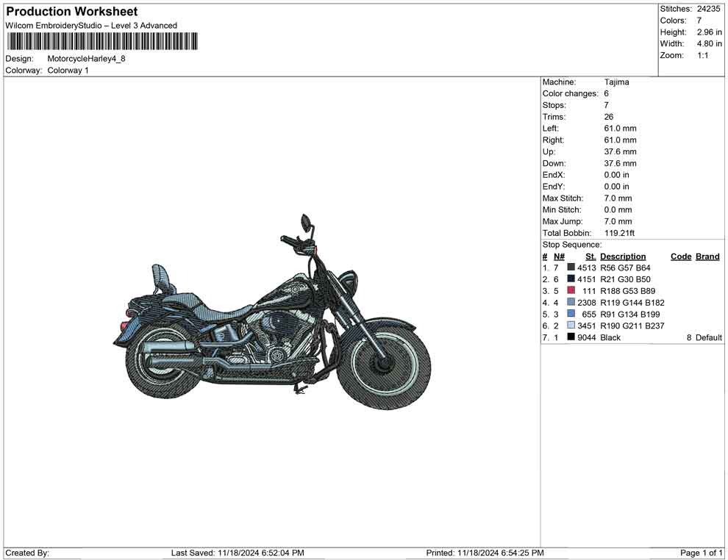Image resolution: width=728 pixels, height=560 pixels.
Task: Click the pink R188 G53 B89 swatch
Action: tap(571, 291)
